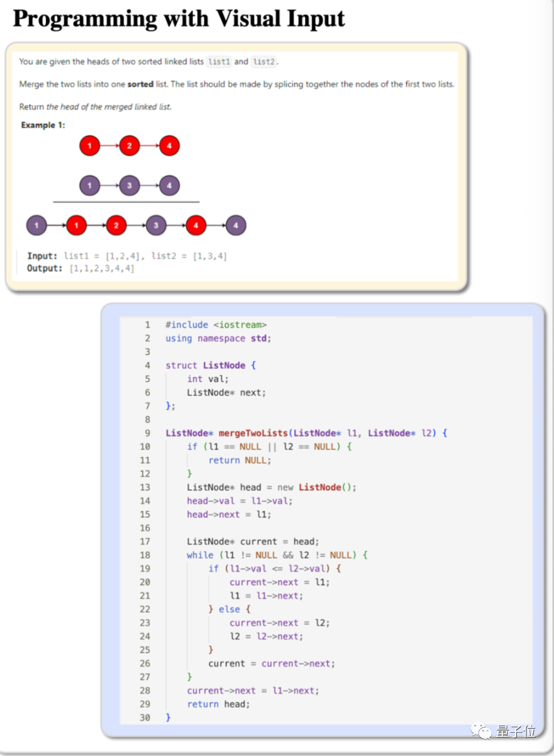The height and width of the screenshot is (756, 554).
Task: Click line number 16 in the code gutter
Action: [x=145, y=528]
